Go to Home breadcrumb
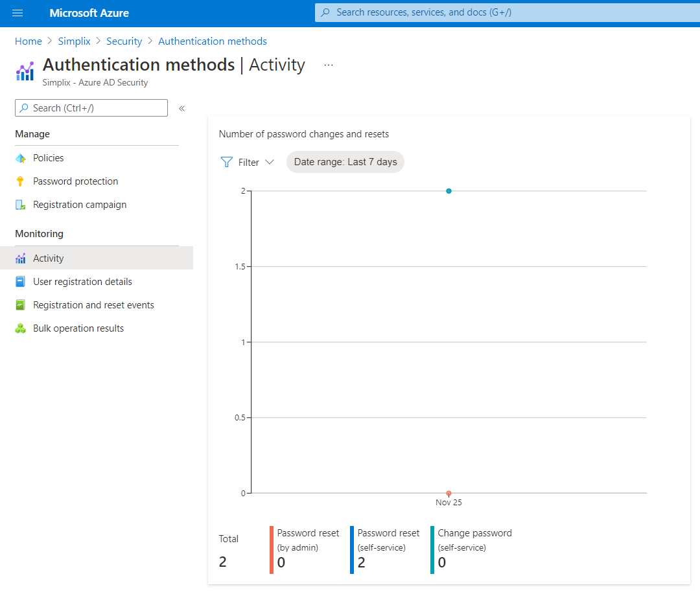This screenshot has height=594, width=700. pyautogui.click(x=28, y=41)
